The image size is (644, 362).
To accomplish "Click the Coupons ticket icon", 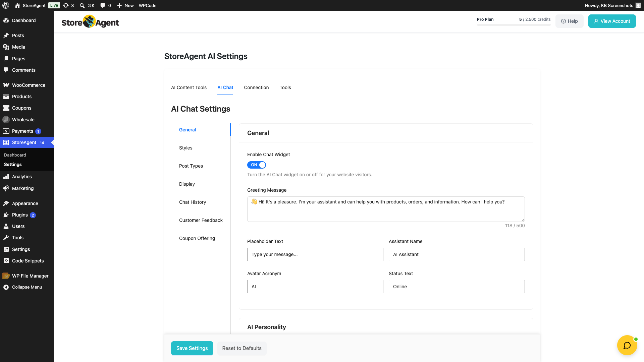I will (x=6, y=108).
